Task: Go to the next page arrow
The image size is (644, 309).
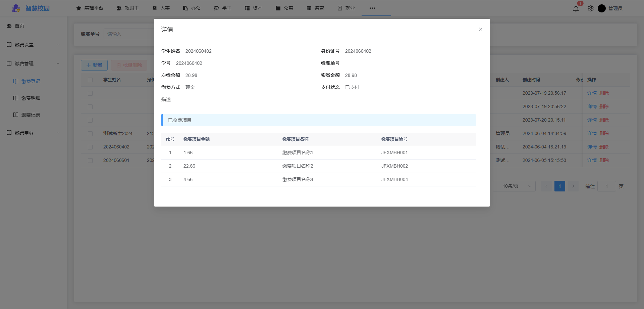Action: coord(573,186)
